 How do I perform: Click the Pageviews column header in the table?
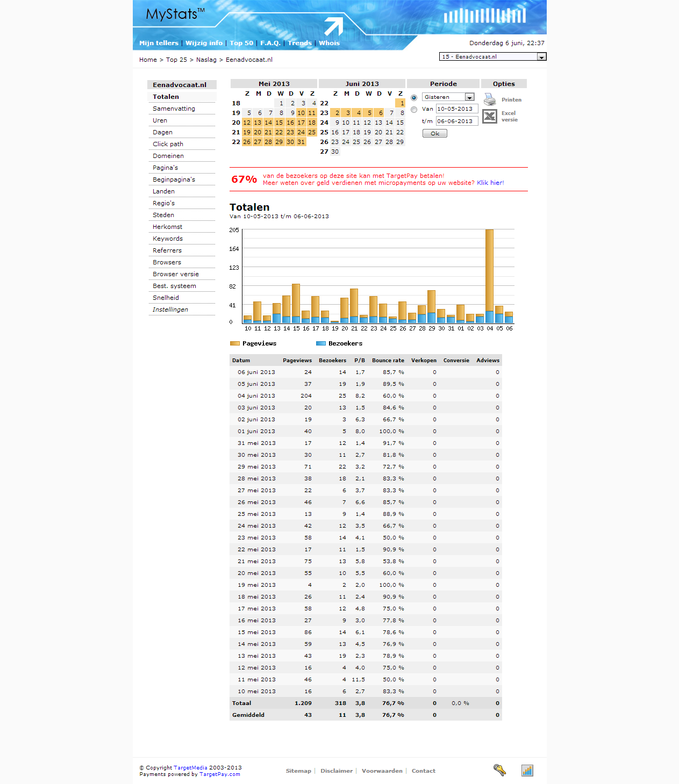coord(297,361)
